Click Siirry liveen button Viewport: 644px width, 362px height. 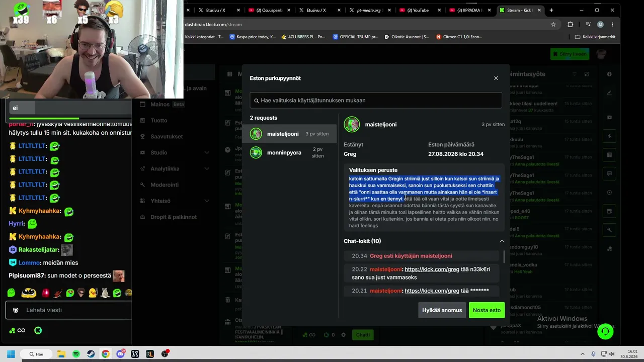[x=570, y=54]
